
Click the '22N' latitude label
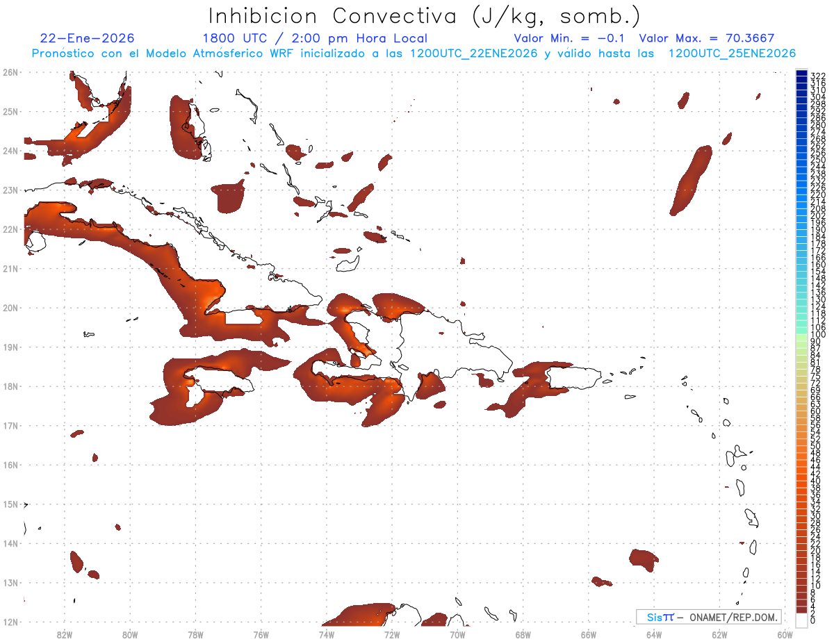[x=10, y=229]
